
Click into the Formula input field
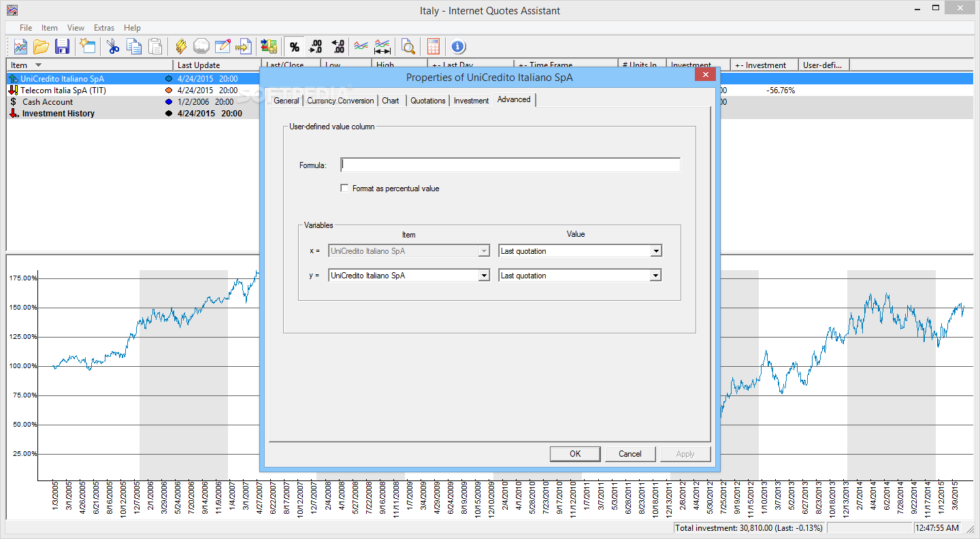point(510,165)
